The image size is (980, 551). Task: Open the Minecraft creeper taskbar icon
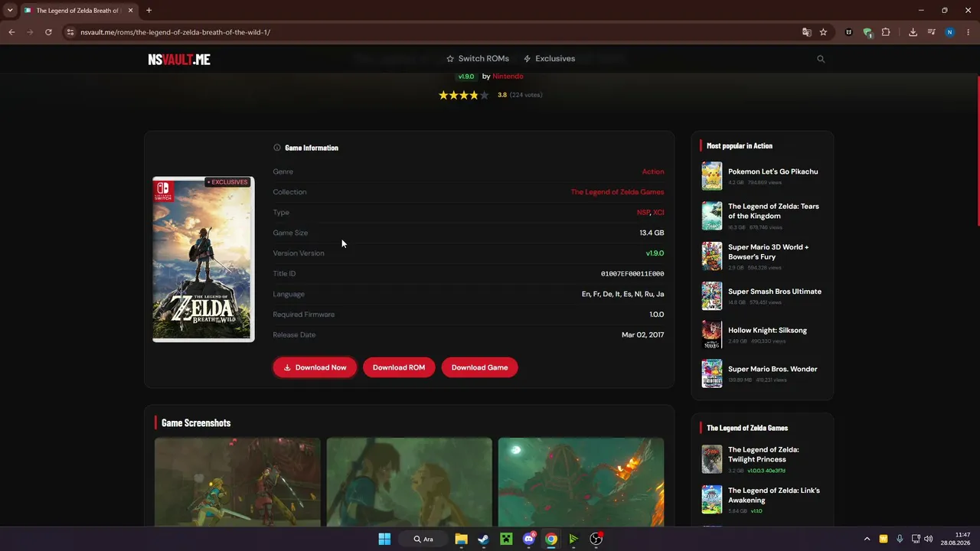tap(506, 539)
